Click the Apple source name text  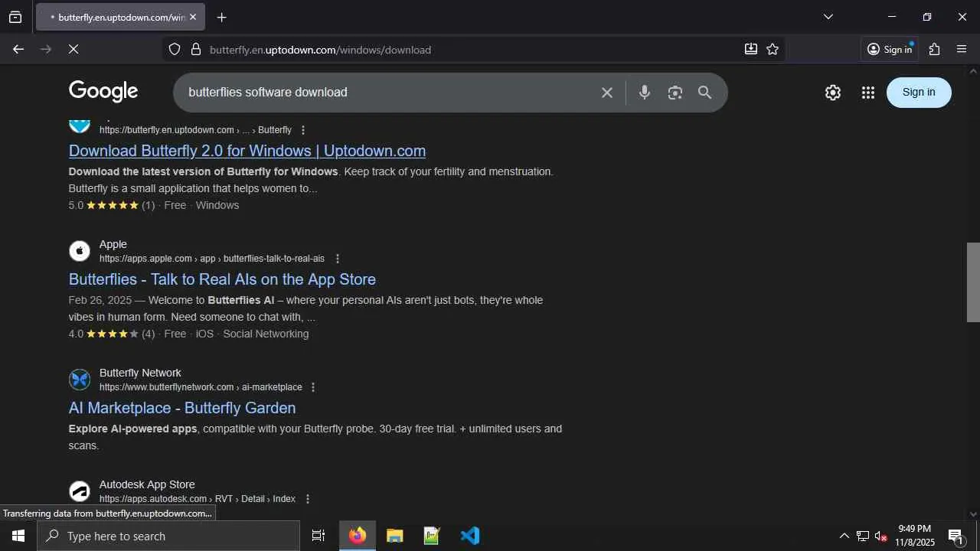pyautogui.click(x=113, y=244)
